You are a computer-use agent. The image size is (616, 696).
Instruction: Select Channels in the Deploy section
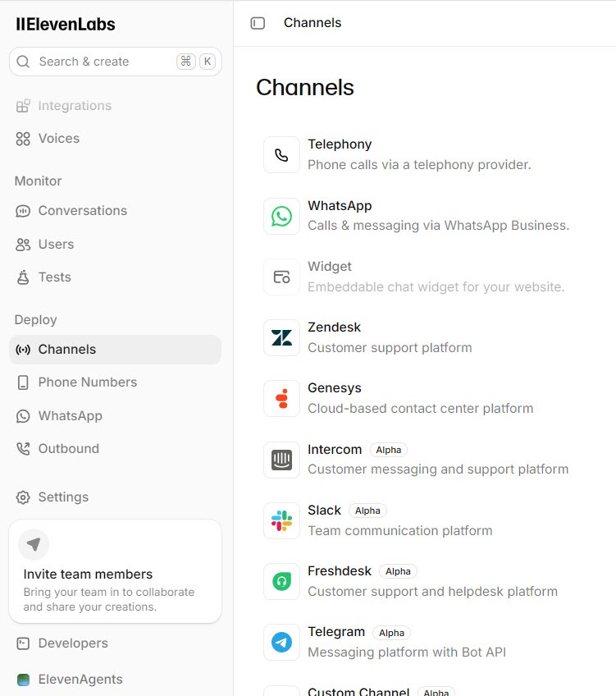116,350
